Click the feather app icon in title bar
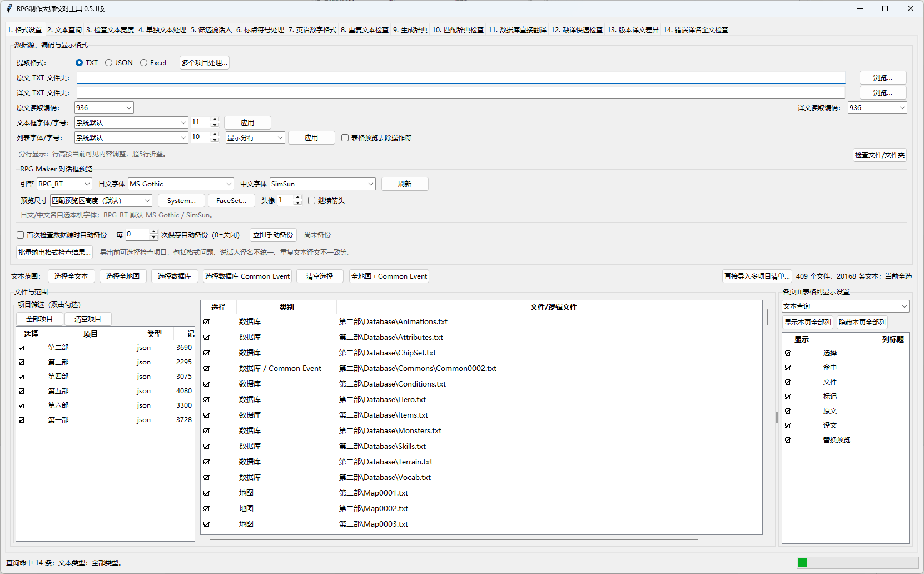The height and width of the screenshot is (574, 924). coord(9,8)
